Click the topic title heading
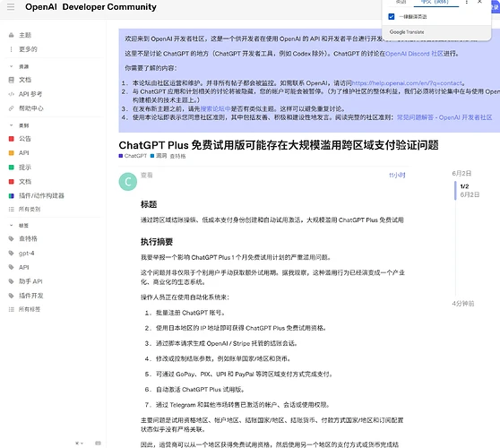Viewport: 500px width, 448px height. (x=279, y=145)
